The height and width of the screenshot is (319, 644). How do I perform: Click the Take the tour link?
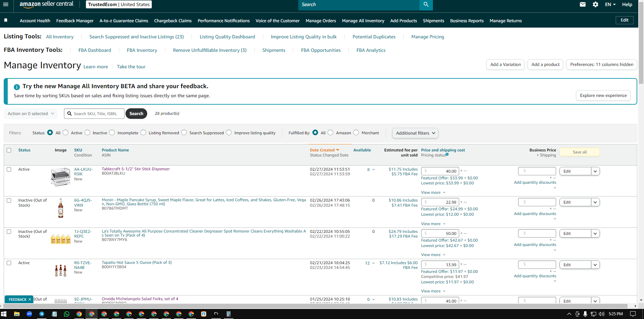131,67
